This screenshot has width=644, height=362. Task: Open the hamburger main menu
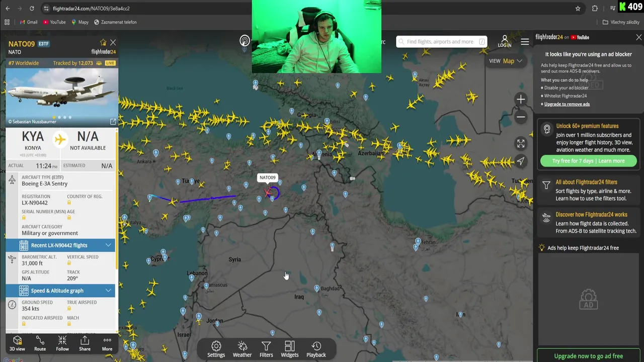[x=525, y=42]
